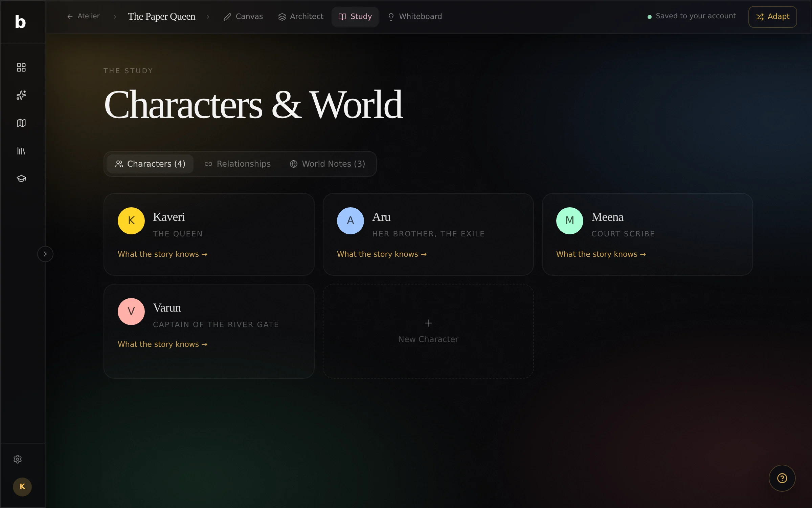Click the Adapt button

coord(772,17)
